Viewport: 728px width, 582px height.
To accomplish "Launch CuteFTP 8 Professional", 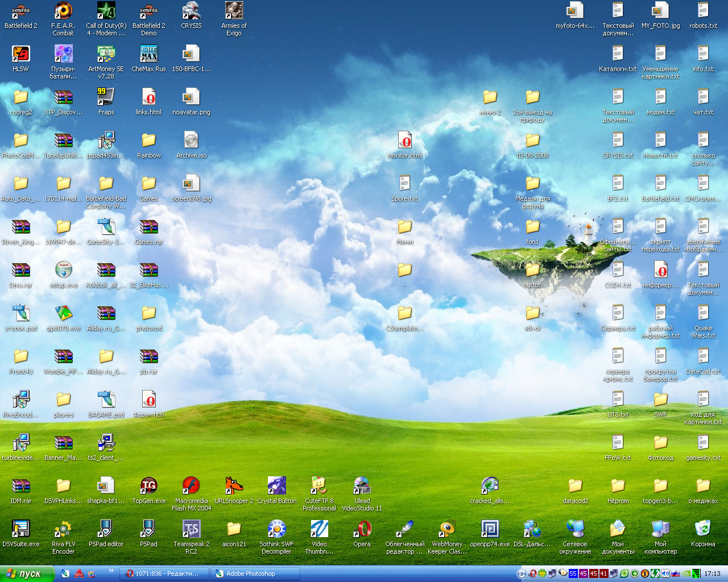I will tap(319, 487).
